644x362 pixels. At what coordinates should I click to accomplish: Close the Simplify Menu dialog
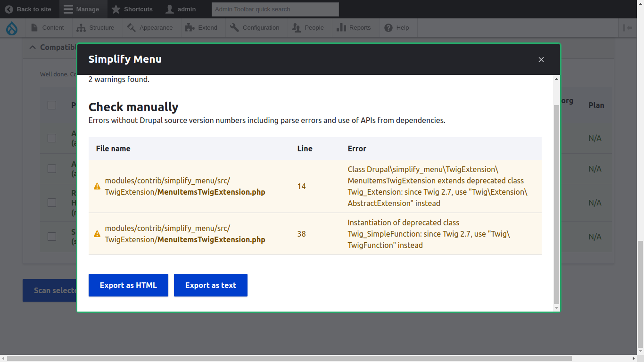[541, 59]
